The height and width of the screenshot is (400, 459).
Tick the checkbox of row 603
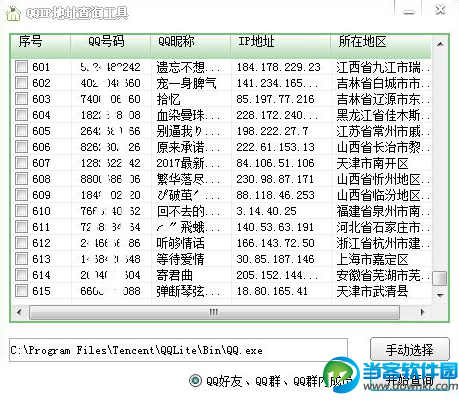pos(21,99)
